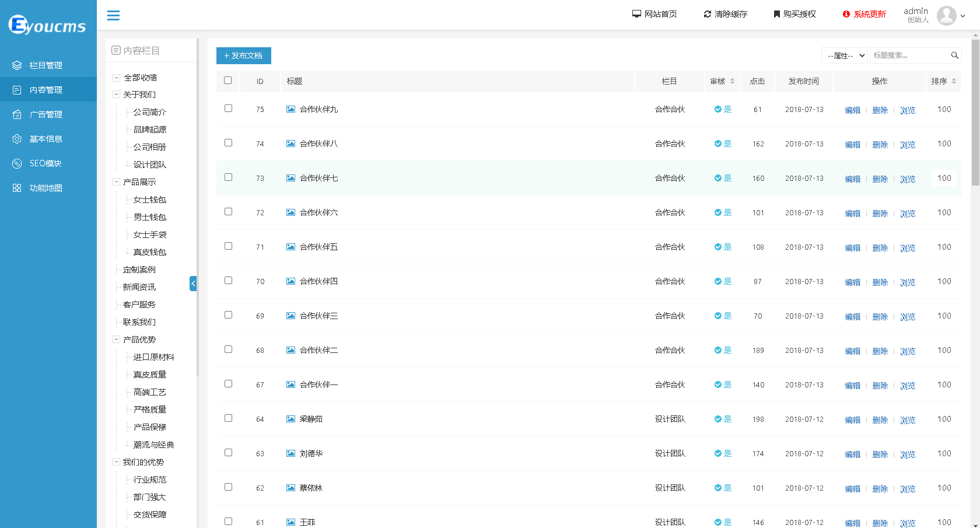Click the search magnifier icon

(x=954, y=55)
